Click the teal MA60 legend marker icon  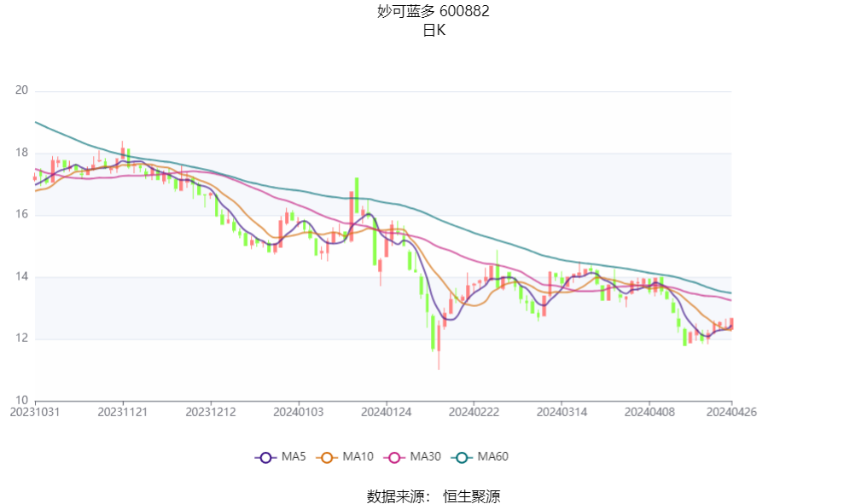tap(462, 458)
